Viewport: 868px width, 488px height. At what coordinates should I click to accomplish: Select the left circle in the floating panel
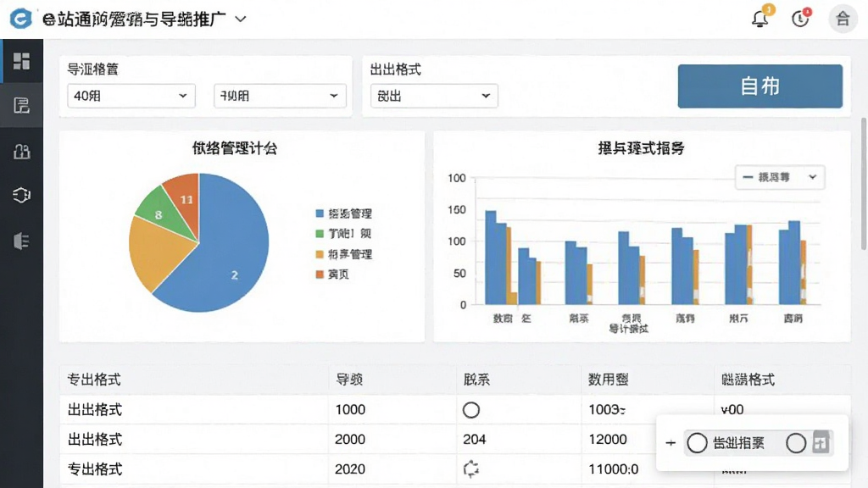click(697, 442)
